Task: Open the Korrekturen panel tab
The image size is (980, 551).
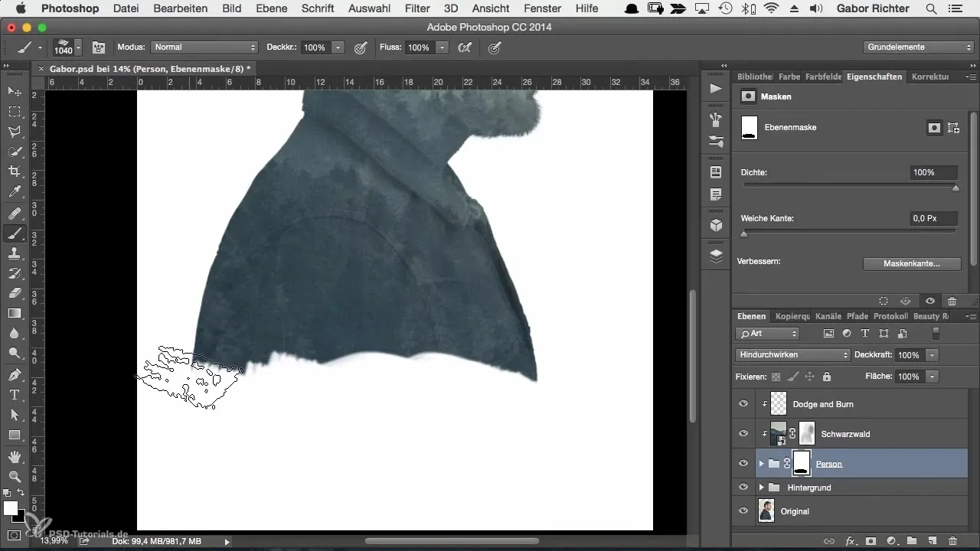Action: tap(930, 77)
